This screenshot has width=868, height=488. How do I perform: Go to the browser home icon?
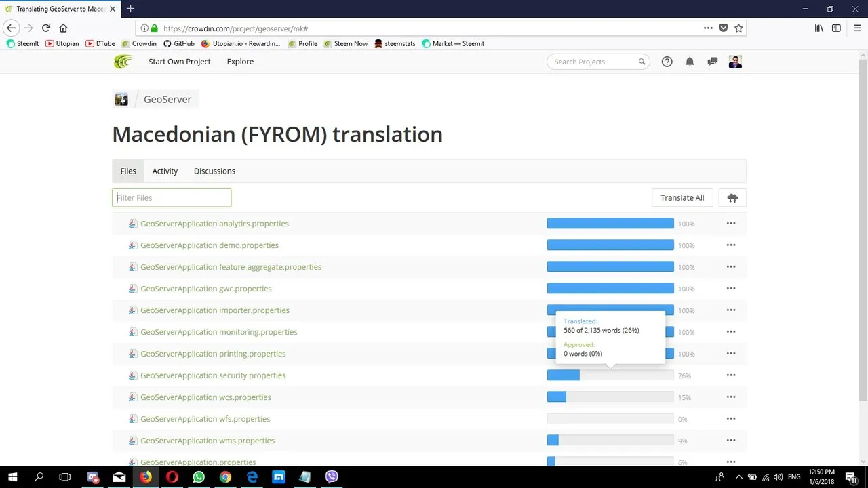[x=63, y=28]
